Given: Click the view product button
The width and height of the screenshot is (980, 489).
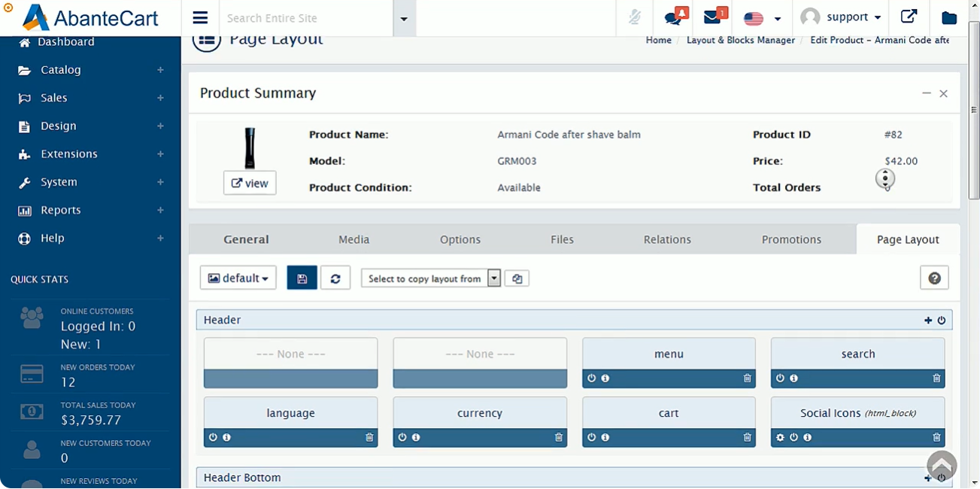Looking at the screenshot, I should pos(250,183).
